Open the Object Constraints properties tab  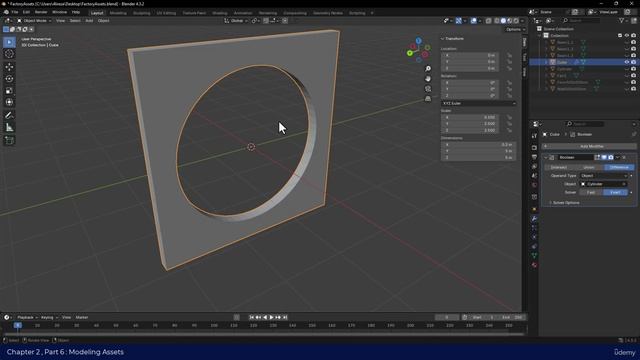(x=534, y=247)
